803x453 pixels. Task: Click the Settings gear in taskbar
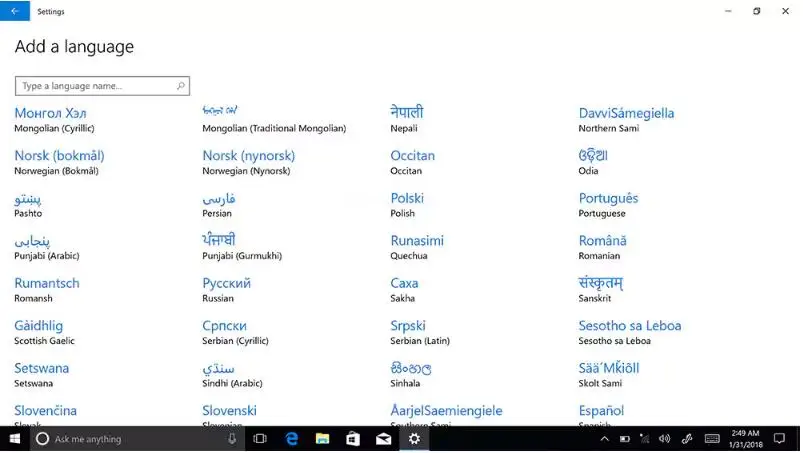point(414,439)
